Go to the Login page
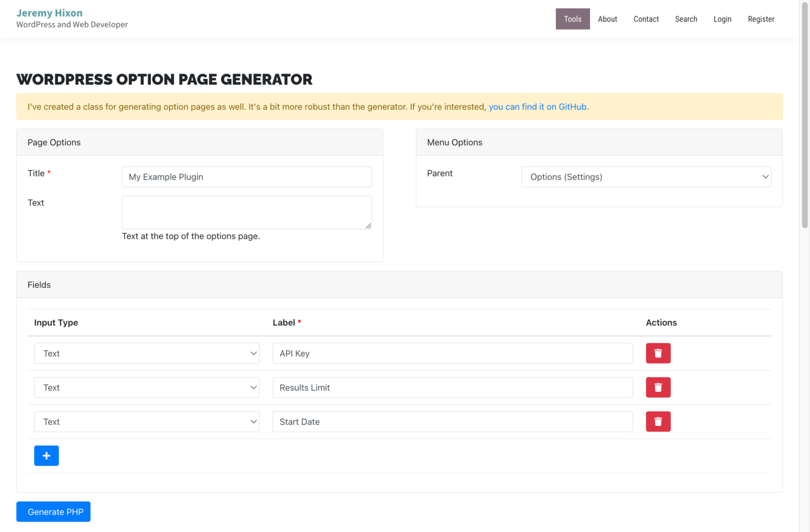810x532 pixels. click(722, 18)
